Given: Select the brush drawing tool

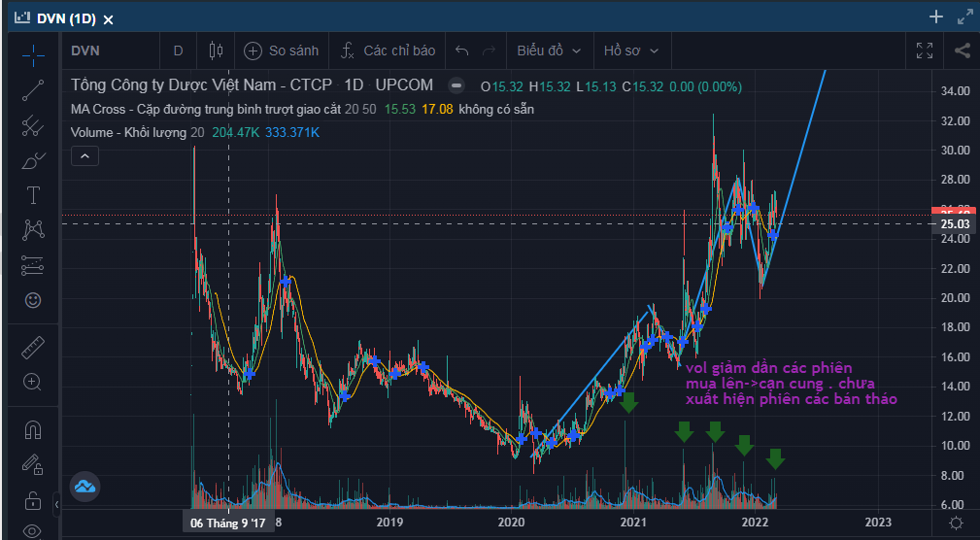Looking at the screenshot, I should [33, 161].
